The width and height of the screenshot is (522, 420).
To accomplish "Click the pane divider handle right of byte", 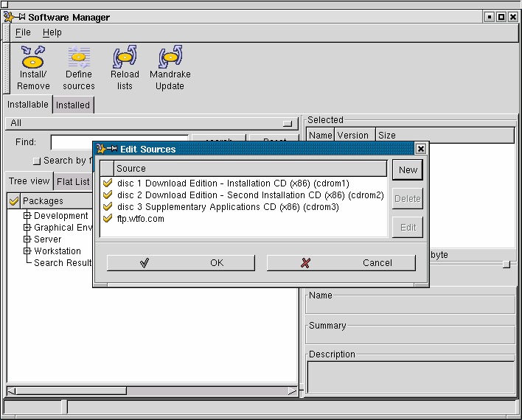I will pyautogui.click(x=507, y=265).
